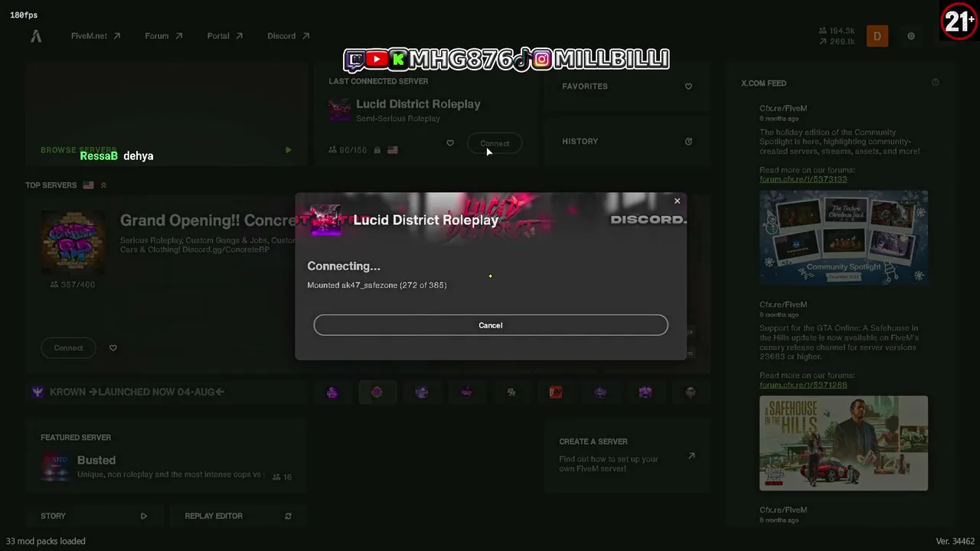
Task: Expand the Top Servers double-chevron
Action: (x=103, y=185)
